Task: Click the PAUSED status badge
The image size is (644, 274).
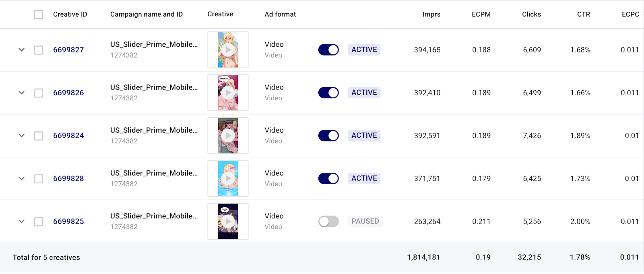Action: (x=365, y=221)
